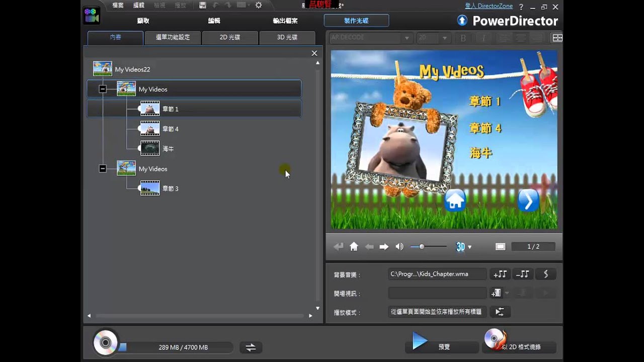
Task: Toggle the grid lines icon in text toolbar
Action: pos(557,38)
